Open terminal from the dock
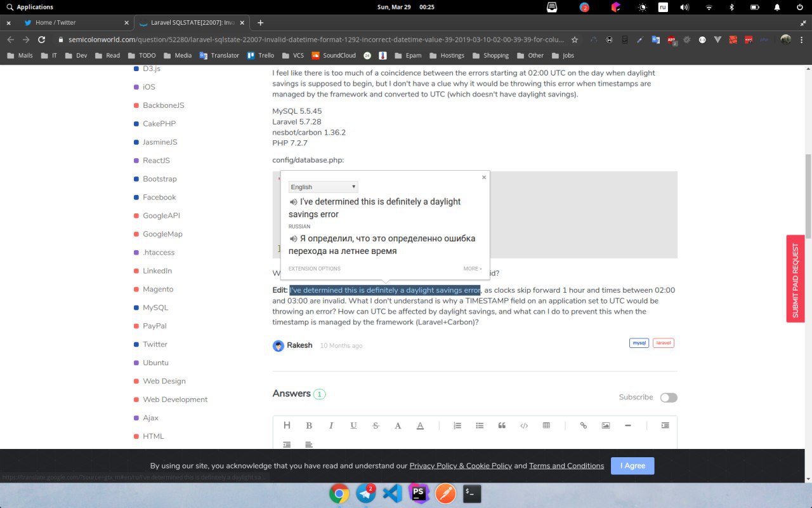This screenshot has height=508, width=812. coord(471,493)
